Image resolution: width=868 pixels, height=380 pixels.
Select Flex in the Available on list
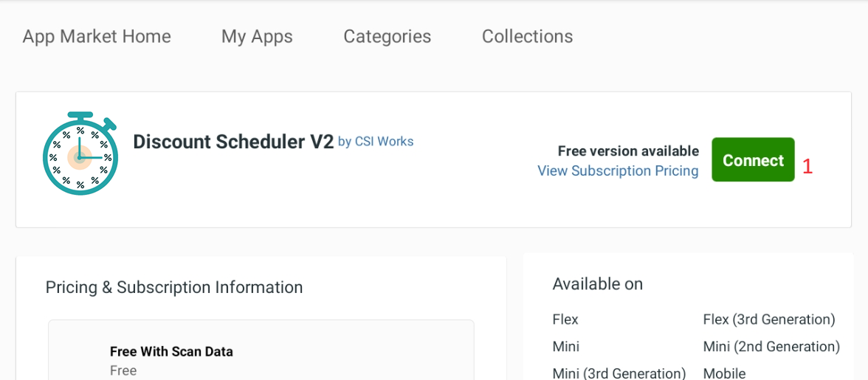565,319
